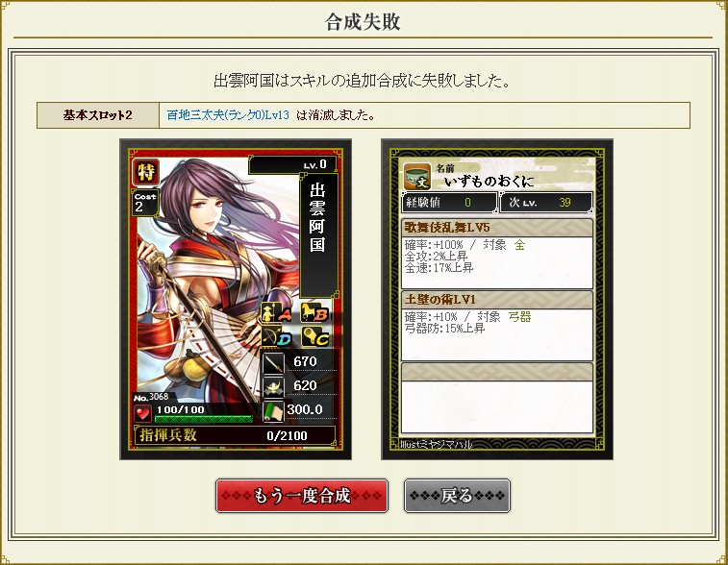Click the attack spear icon beside 670
This screenshot has width=728, height=565.
pyautogui.click(x=273, y=362)
